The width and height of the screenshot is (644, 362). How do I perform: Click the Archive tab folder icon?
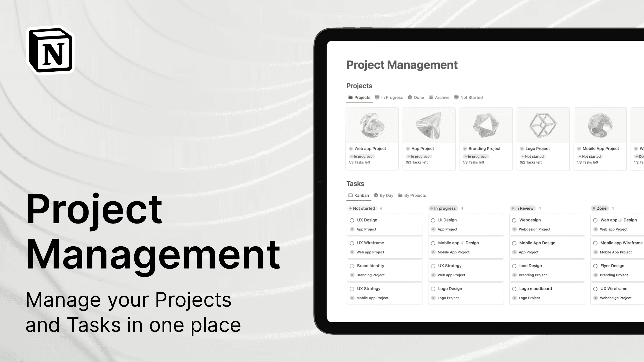(x=431, y=97)
